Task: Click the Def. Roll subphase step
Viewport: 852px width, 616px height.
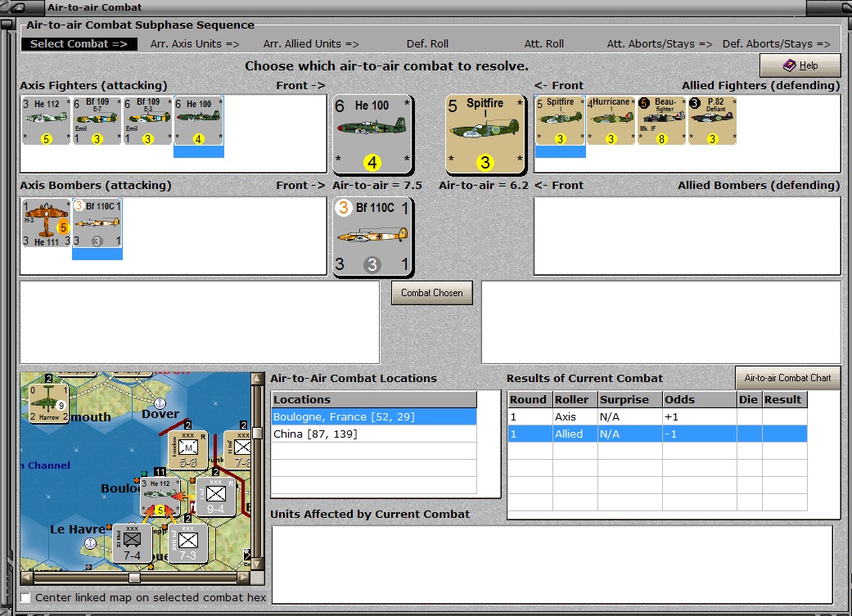Action: click(x=427, y=44)
